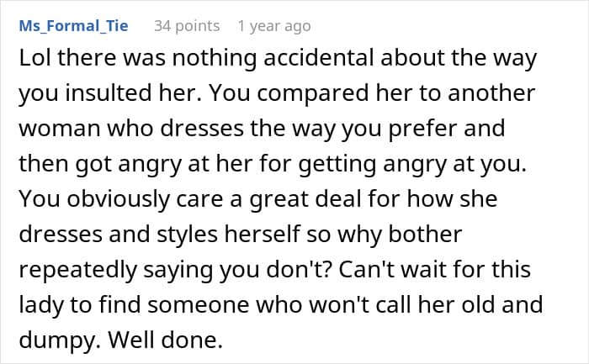Open the Ms_Formal_Tie user profile
This screenshot has height=364, width=589.
[x=74, y=26]
